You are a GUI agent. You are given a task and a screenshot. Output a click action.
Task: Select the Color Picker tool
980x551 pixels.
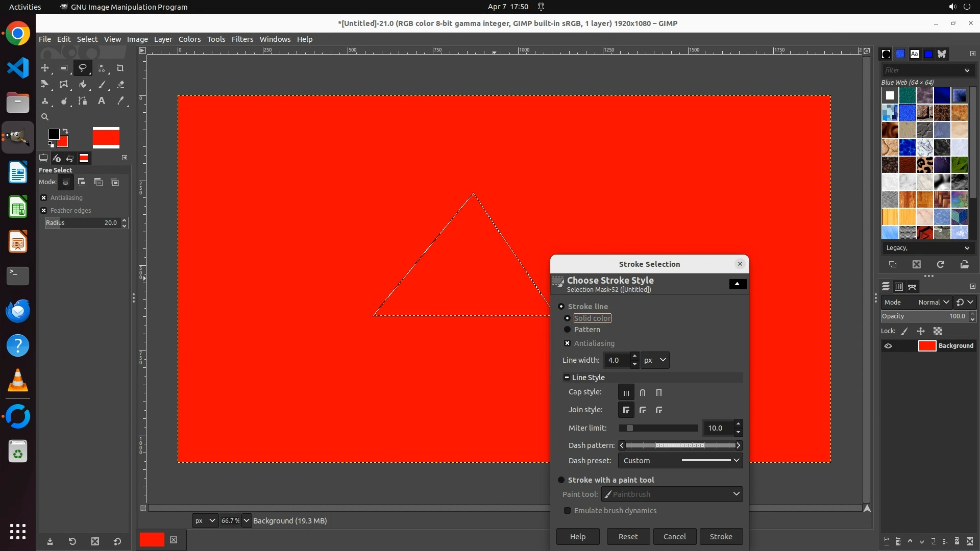[120, 101]
